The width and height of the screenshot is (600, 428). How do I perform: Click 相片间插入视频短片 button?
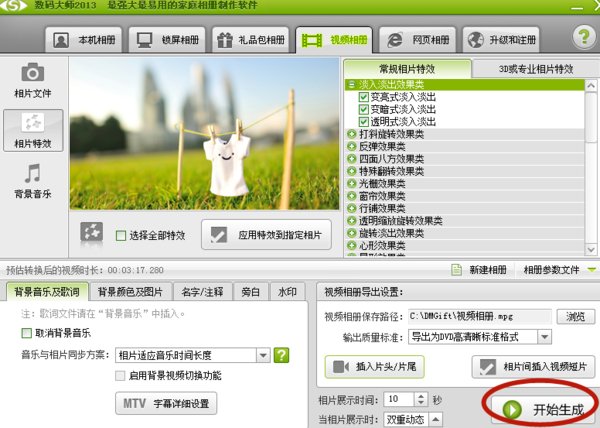point(533,367)
